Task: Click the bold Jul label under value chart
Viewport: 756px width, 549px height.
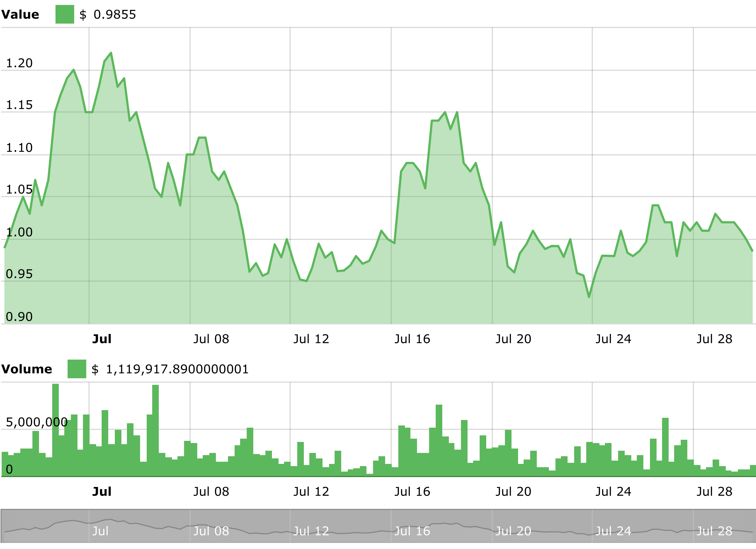Action: point(102,339)
